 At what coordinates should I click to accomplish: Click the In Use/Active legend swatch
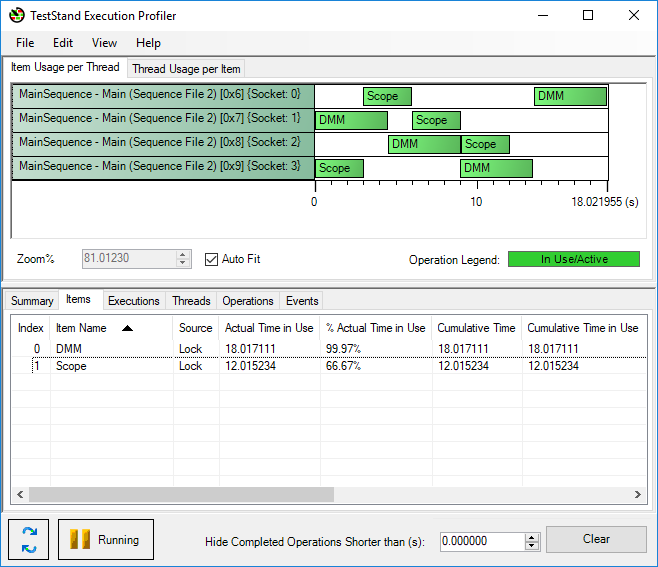tap(573, 259)
